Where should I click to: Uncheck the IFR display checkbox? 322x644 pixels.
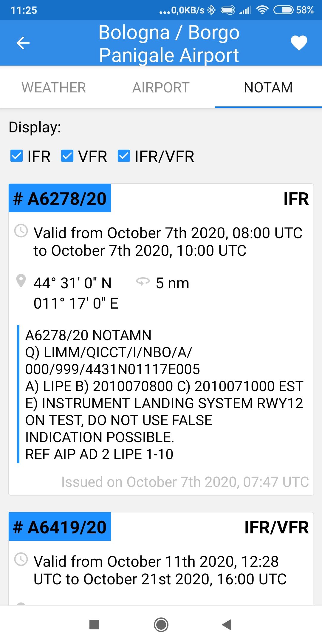tap(17, 156)
